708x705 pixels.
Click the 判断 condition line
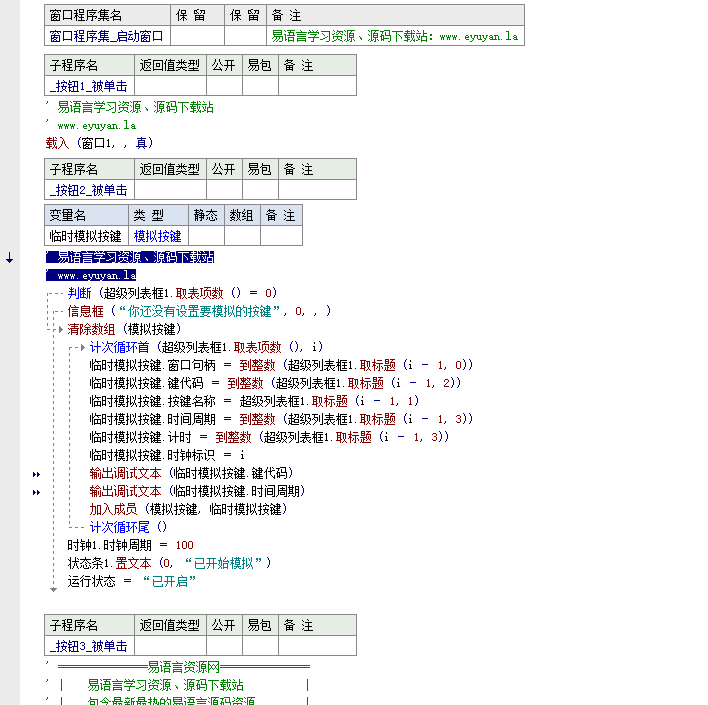172,293
